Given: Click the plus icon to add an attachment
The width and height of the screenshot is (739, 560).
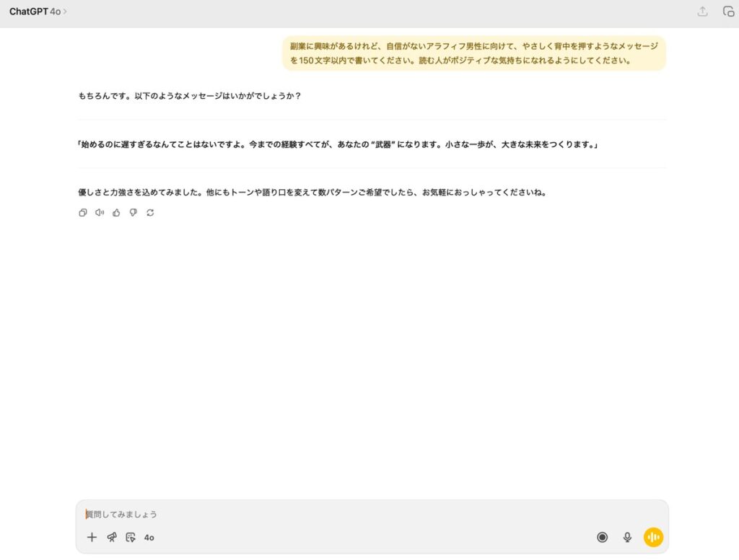Looking at the screenshot, I should 92,537.
